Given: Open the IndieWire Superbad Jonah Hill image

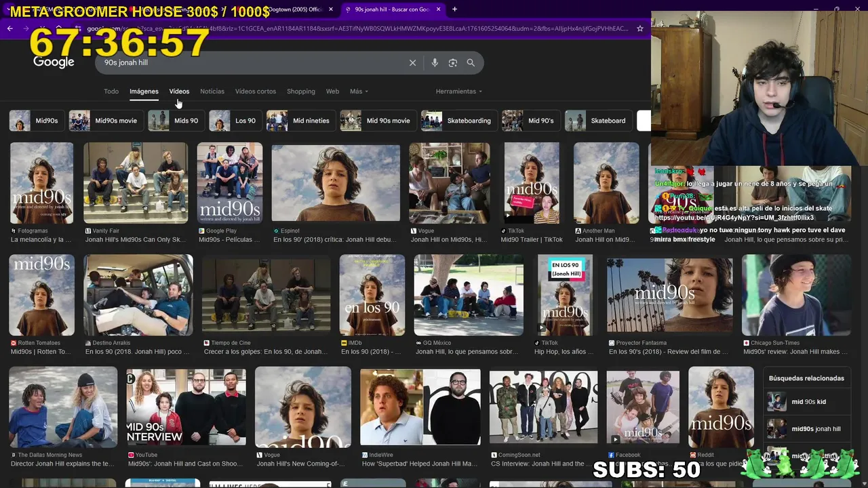Looking at the screenshot, I should (x=420, y=407).
